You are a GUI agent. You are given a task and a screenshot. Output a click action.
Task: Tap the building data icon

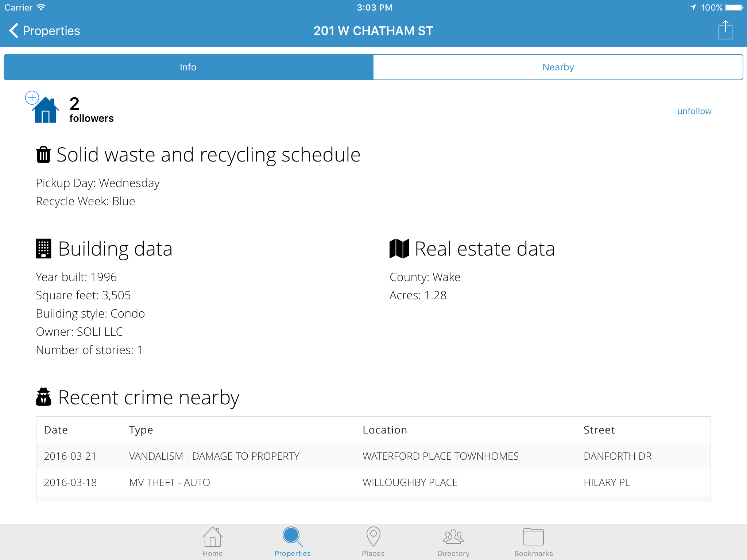(x=43, y=249)
